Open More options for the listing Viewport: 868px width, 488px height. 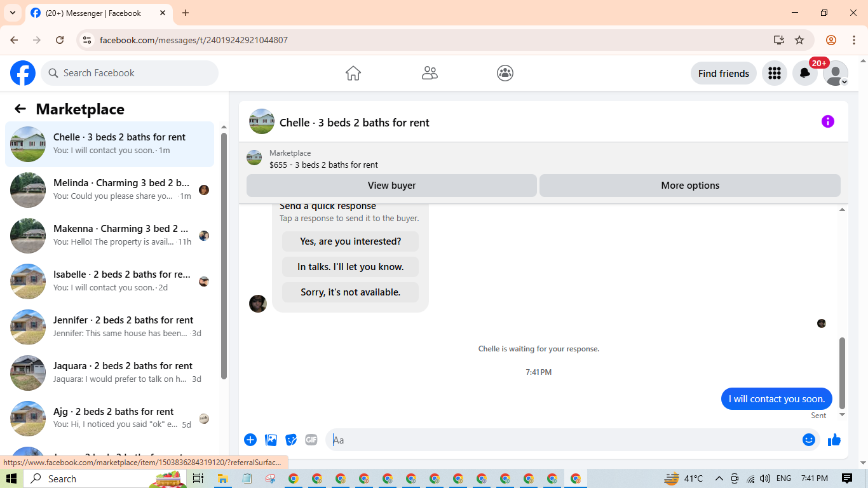(x=690, y=186)
